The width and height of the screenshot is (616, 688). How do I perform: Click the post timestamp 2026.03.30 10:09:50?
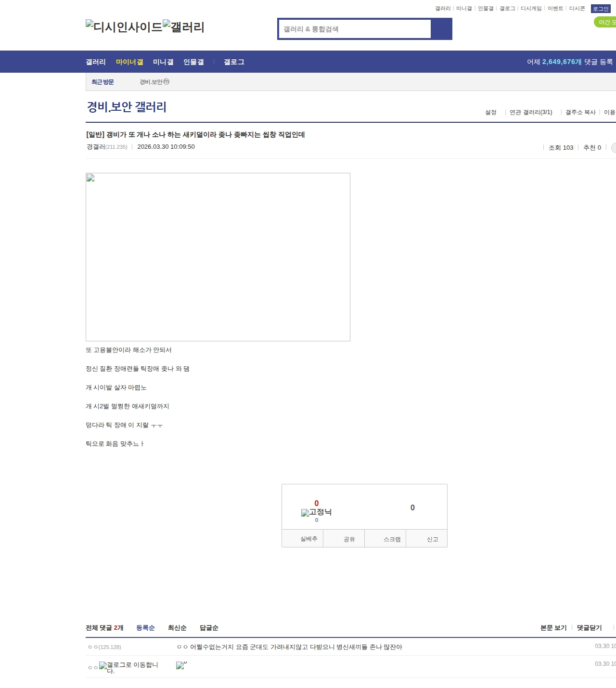point(166,147)
